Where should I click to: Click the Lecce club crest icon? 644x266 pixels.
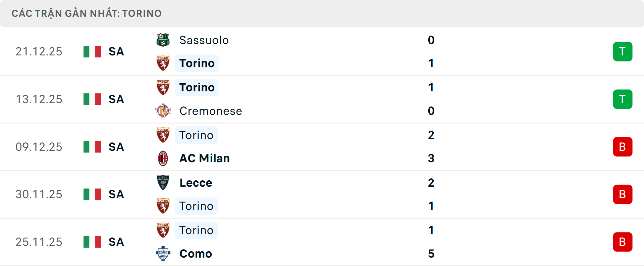coord(163,183)
